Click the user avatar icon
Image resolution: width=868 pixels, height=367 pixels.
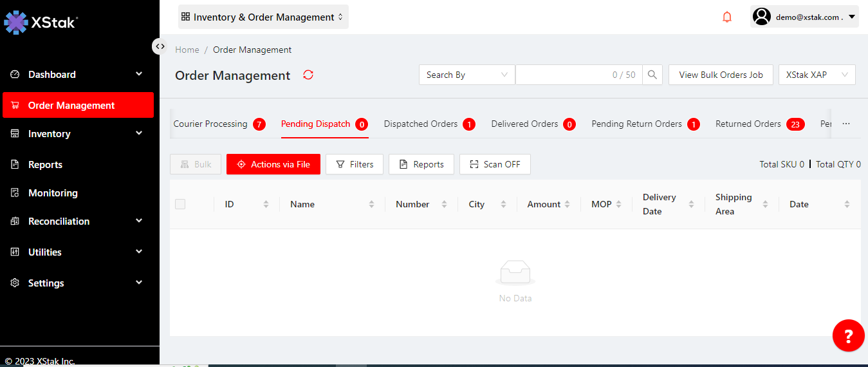point(762,17)
